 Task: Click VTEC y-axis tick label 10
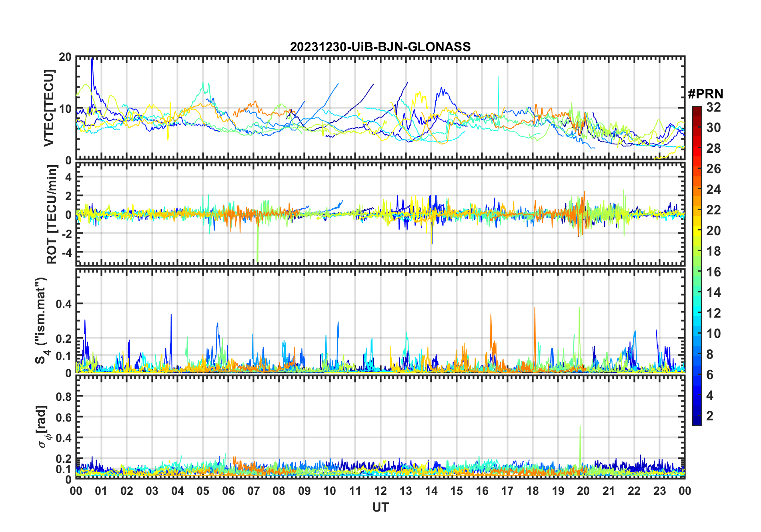pos(65,108)
